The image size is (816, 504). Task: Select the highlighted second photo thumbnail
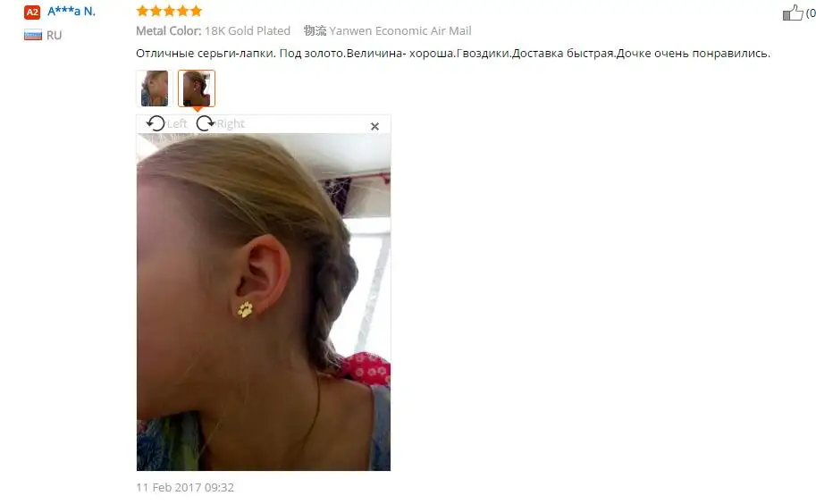point(197,88)
